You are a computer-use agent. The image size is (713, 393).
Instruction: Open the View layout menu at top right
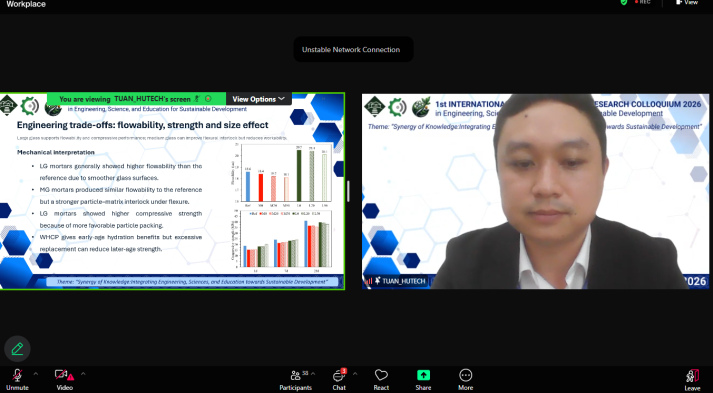coord(687,2)
